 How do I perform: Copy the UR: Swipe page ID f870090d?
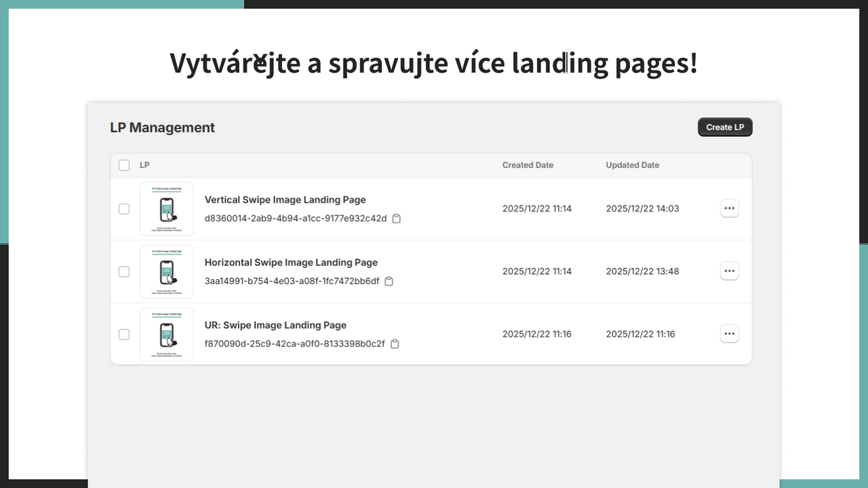pyautogui.click(x=395, y=344)
